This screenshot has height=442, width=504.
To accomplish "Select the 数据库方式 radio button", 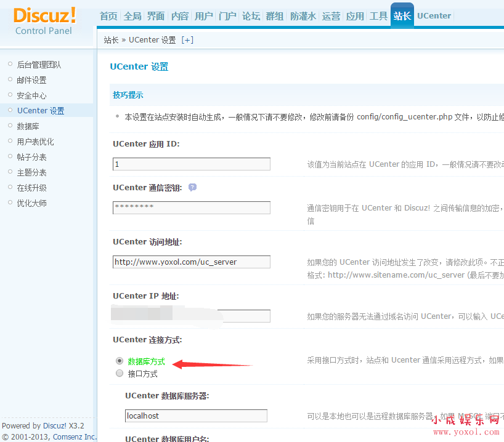I will point(120,361).
